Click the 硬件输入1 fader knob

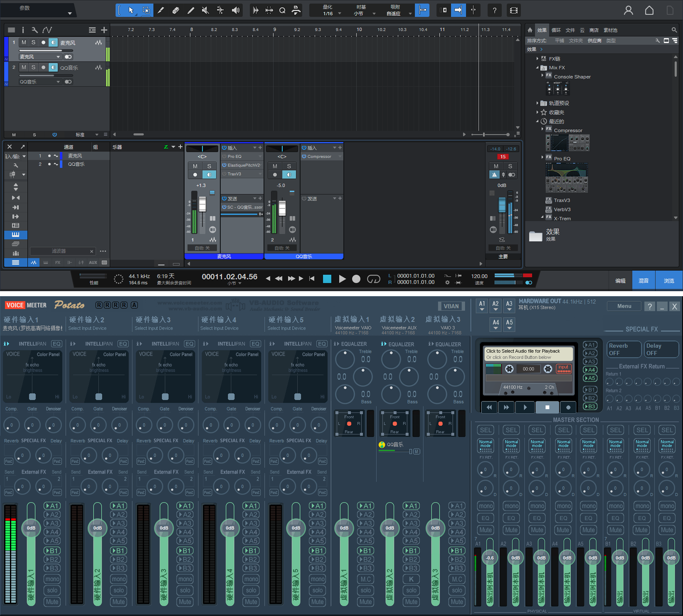pyautogui.click(x=31, y=528)
